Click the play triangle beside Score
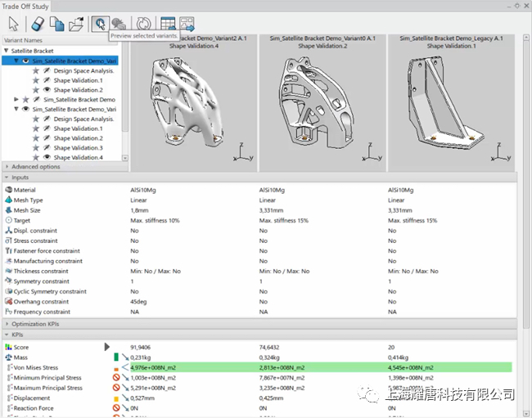Screen dimensions: 532x418 point(107,347)
